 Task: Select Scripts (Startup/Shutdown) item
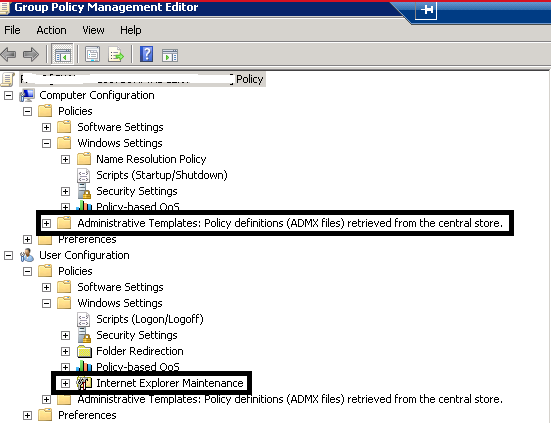pos(162,175)
